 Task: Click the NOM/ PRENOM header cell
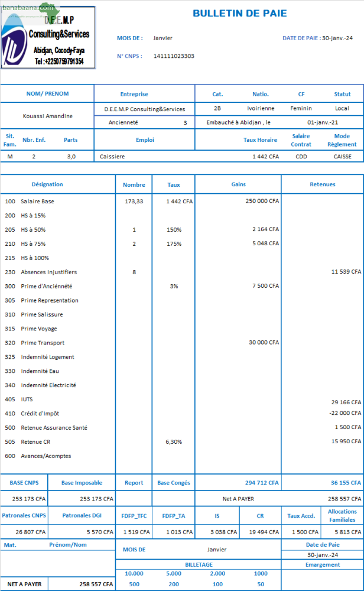point(47,93)
